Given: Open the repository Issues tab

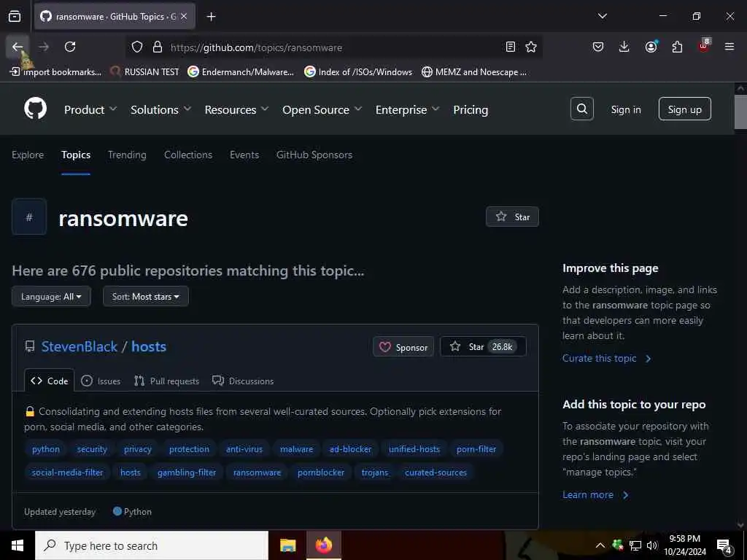Looking at the screenshot, I should coord(101,381).
